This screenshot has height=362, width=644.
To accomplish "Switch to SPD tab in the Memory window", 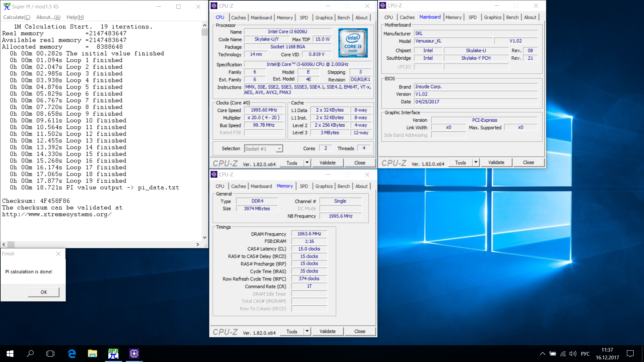I will [304, 186].
